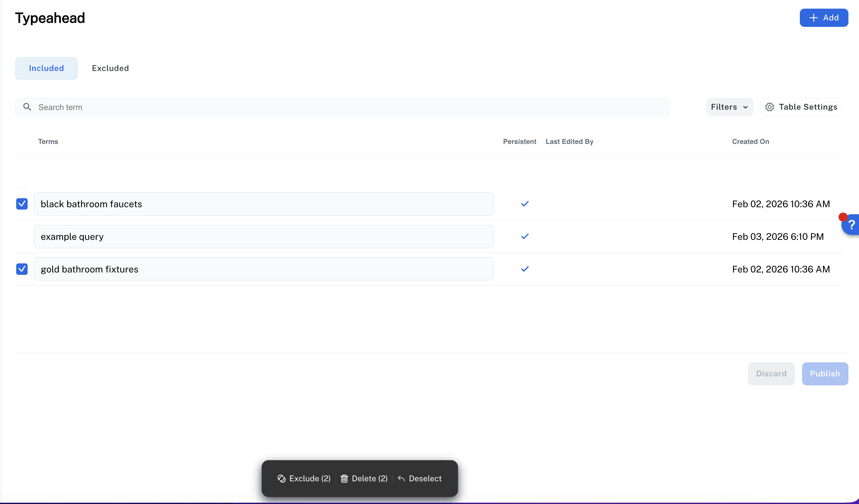This screenshot has width=859, height=504.
Task: Uncheck the gold bathroom fixtures row
Action: click(x=22, y=269)
